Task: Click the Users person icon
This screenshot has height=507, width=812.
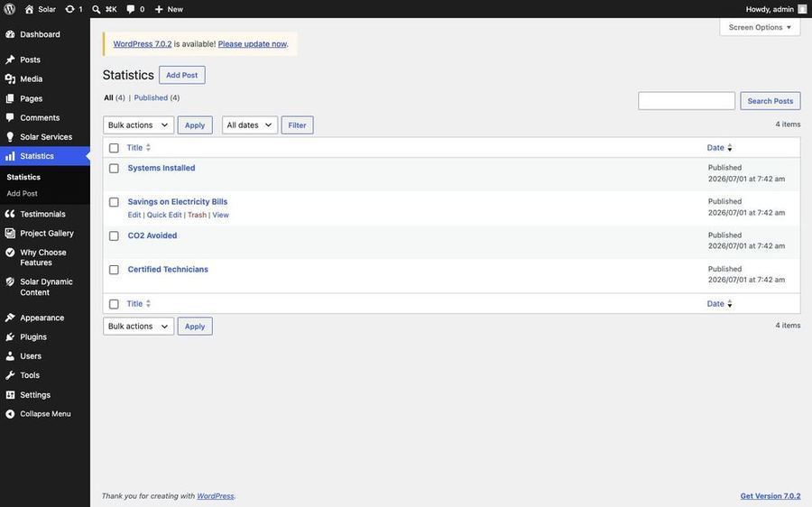Action: (x=10, y=355)
